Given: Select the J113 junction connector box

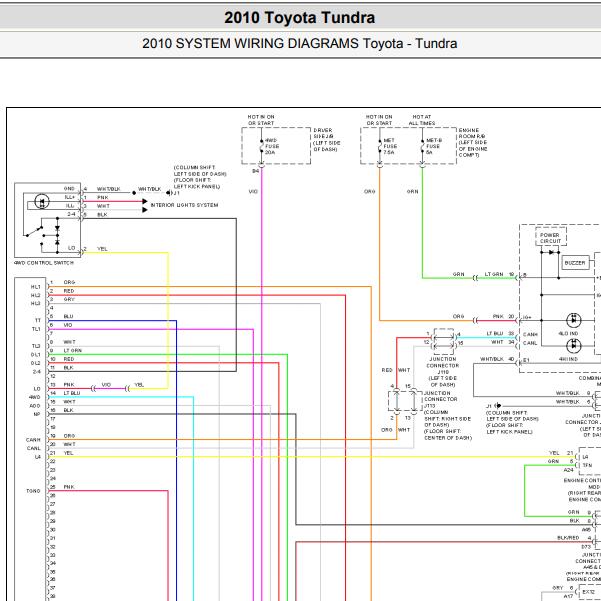Looking at the screenshot, I should (x=403, y=400).
